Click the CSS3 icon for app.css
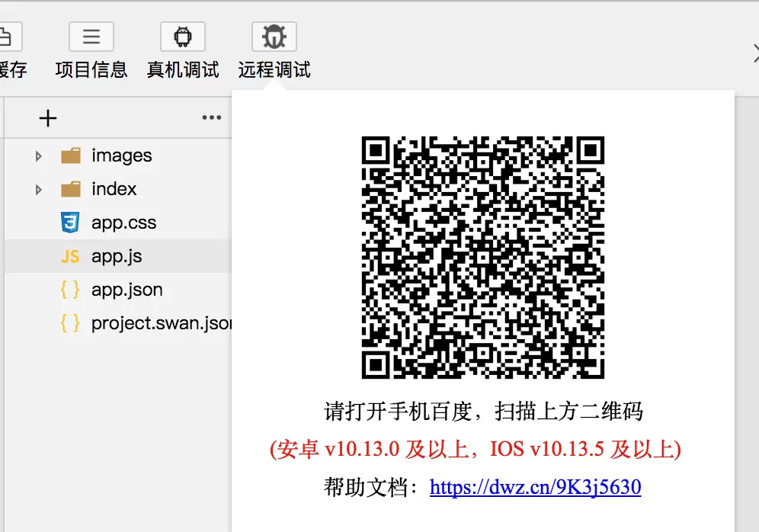Image resolution: width=759 pixels, height=532 pixels. point(70,223)
